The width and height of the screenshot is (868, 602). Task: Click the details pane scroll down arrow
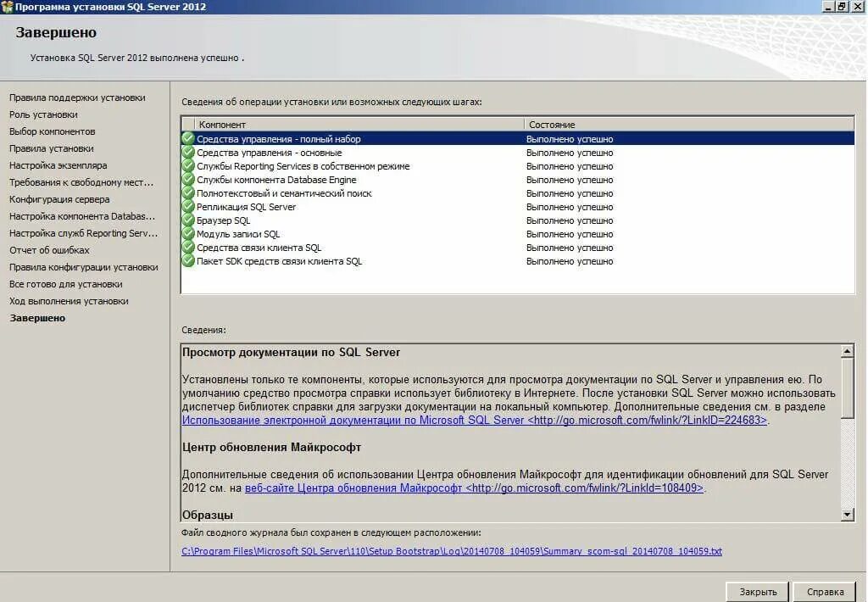click(x=847, y=515)
